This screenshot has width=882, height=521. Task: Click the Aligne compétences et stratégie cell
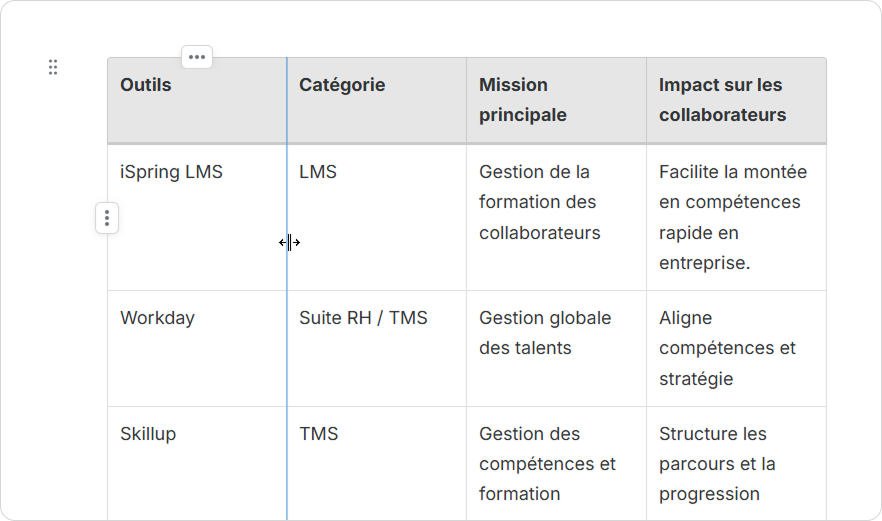coord(727,348)
